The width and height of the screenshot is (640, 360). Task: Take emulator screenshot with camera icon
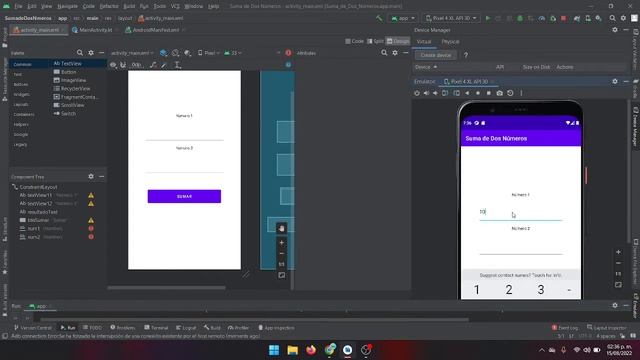pos(499,93)
